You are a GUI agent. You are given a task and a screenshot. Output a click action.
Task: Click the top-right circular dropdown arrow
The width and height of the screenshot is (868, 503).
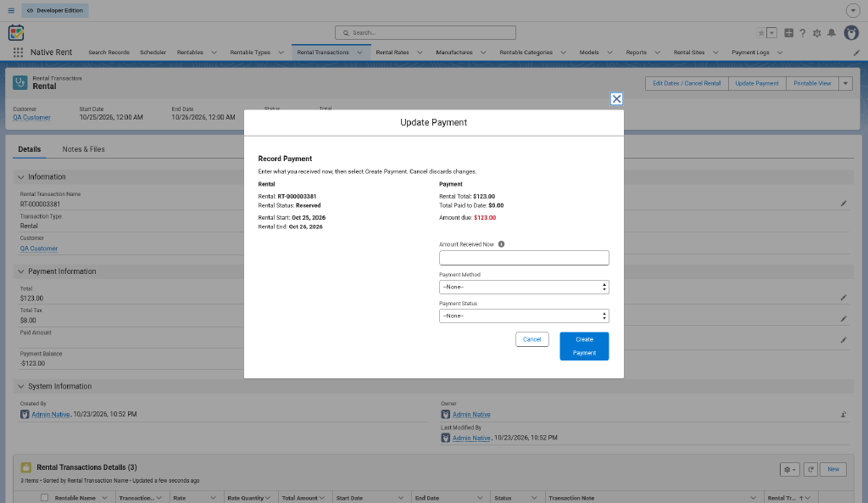tap(853, 10)
